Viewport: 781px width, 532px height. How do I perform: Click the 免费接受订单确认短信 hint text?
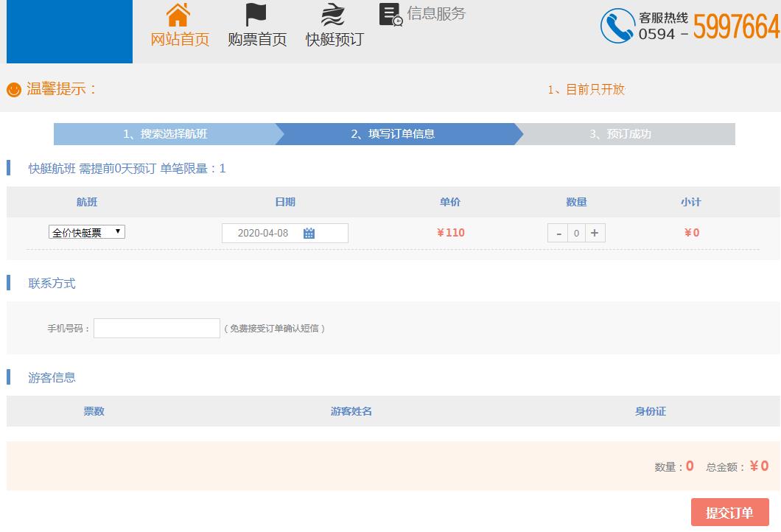tap(274, 329)
